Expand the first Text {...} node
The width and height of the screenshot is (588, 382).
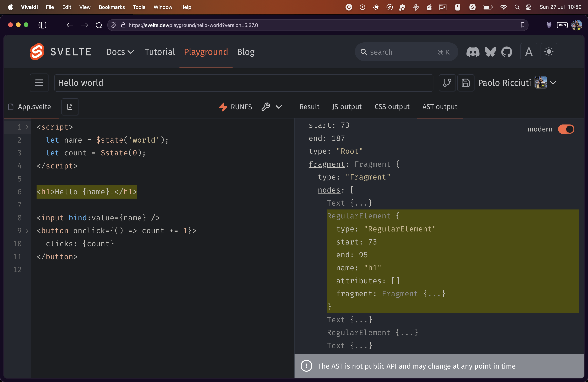[x=349, y=203]
